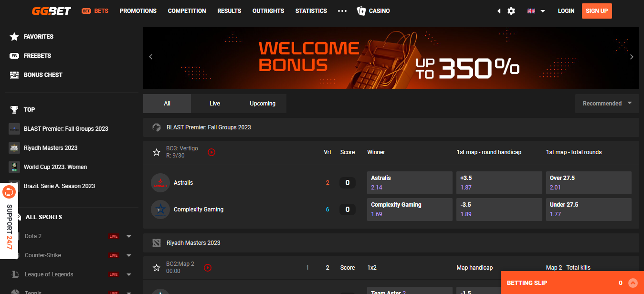This screenshot has height=294, width=644.
Task: Open the Support 24/7 chat widget
Action: tap(9, 220)
